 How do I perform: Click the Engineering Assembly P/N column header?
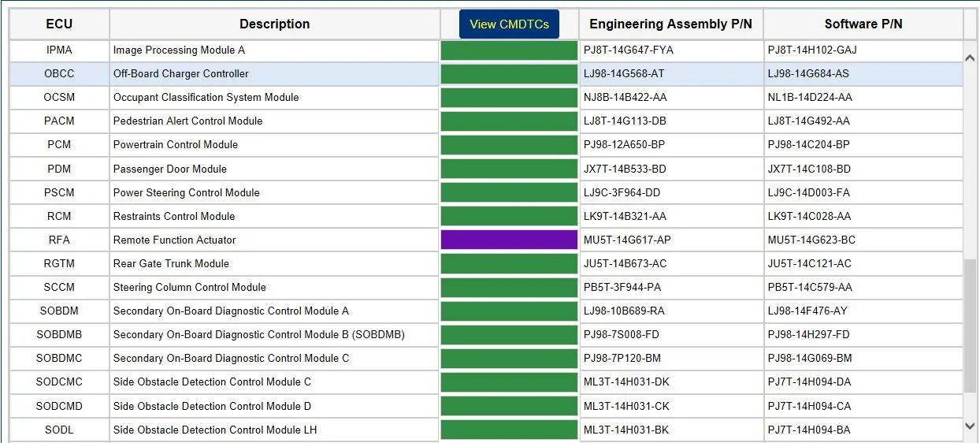670,24
